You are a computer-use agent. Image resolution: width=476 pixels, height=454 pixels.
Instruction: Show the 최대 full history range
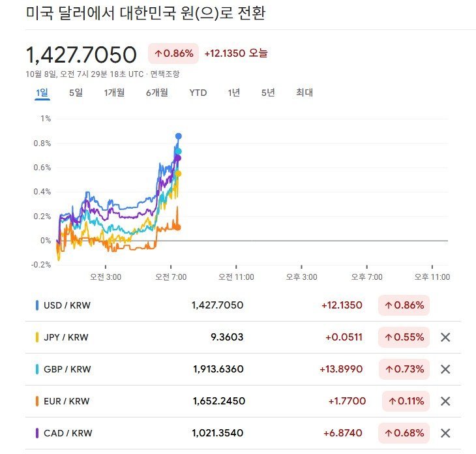click(x=305, y=93)
